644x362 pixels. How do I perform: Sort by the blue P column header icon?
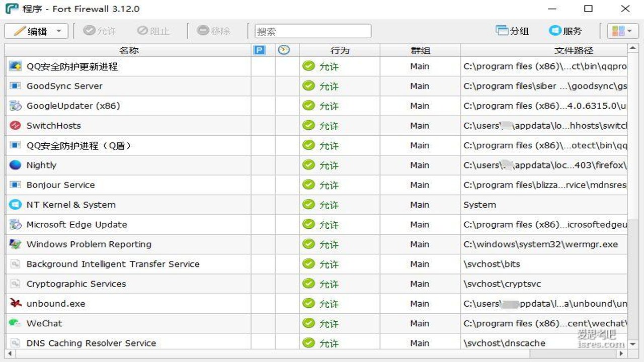(260, 50)
